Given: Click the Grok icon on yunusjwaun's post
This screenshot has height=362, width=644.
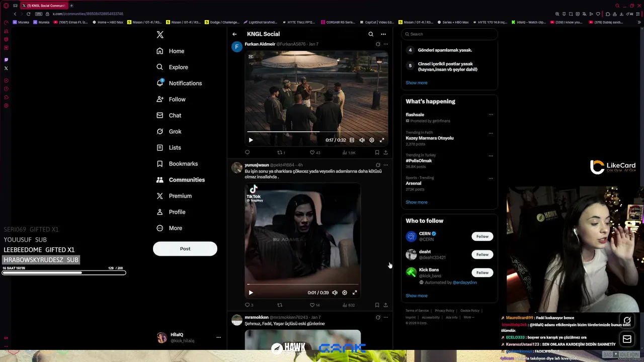Looking at the screenshot, I should coord(378,165).
